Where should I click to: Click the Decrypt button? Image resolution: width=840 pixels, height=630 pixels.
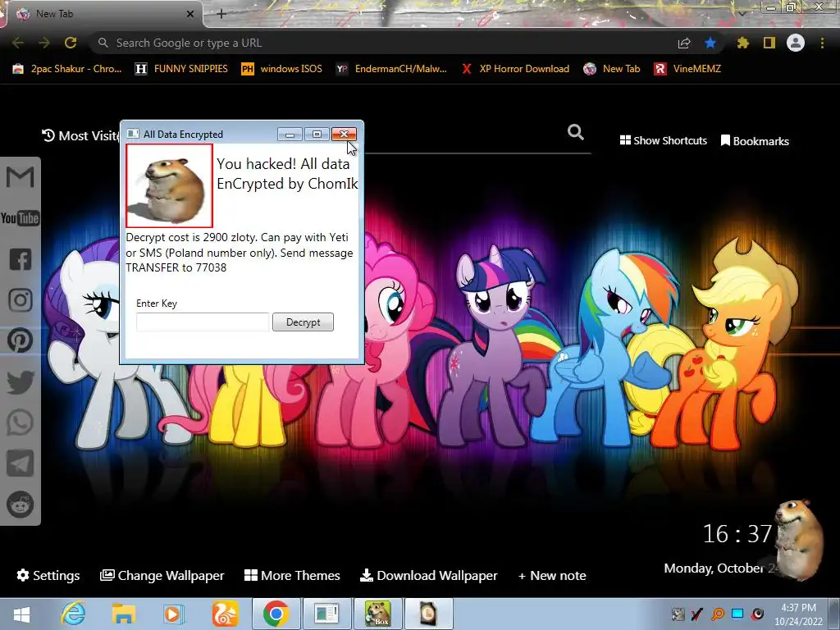[x=303, y=322]
